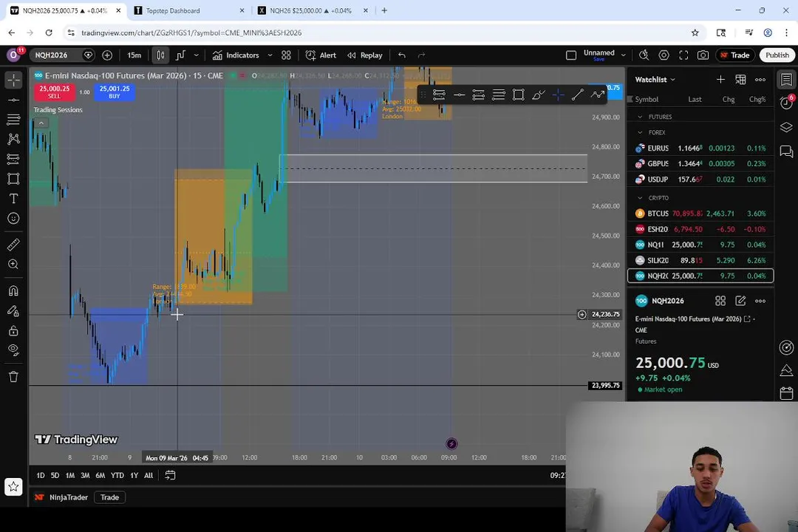Select the Zoom In tool
798x532 pixels.
14,265
